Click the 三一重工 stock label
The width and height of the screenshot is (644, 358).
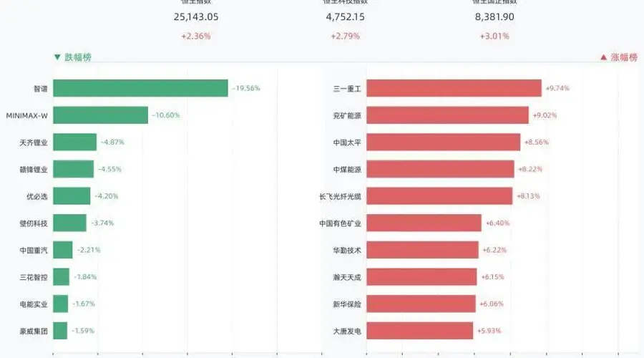point(347,88)
